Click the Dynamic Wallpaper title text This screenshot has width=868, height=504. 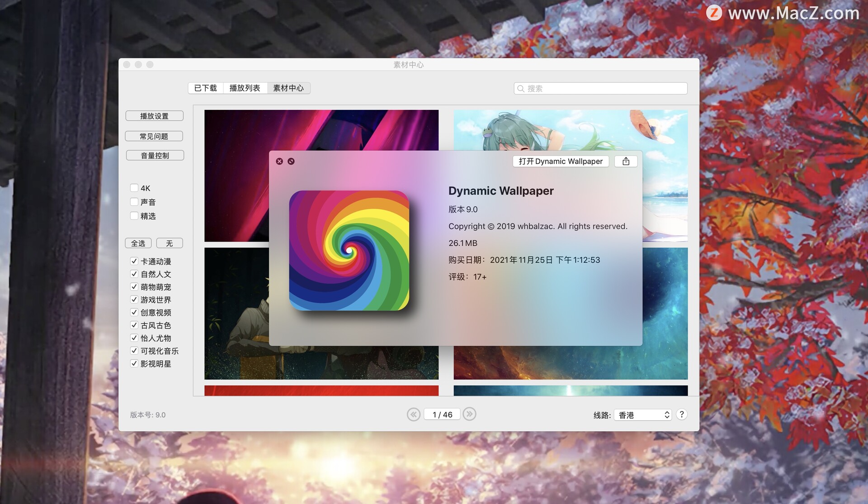click(x=501, y=191)
